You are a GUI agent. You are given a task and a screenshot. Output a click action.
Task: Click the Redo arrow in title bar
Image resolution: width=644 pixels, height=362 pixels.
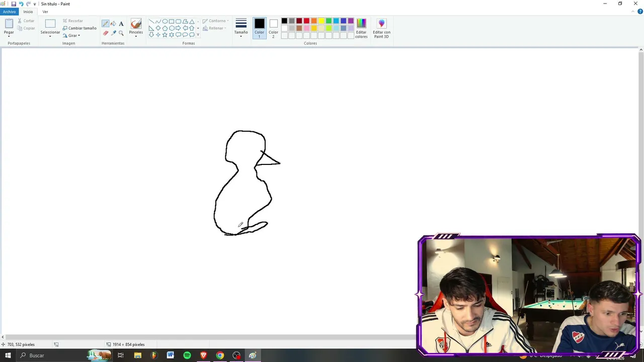pos(28,4)
